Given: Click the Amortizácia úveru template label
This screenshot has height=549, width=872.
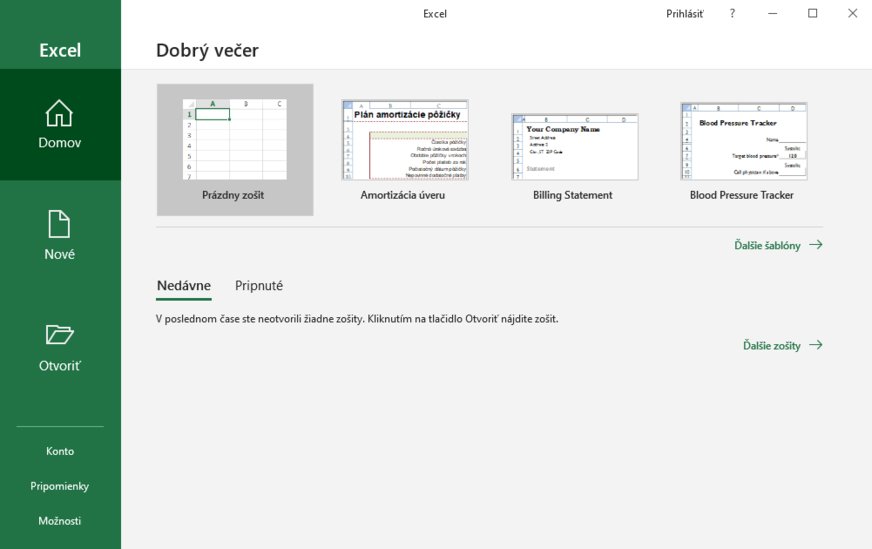Looking at the screenshot, I should tap(403, 195).
